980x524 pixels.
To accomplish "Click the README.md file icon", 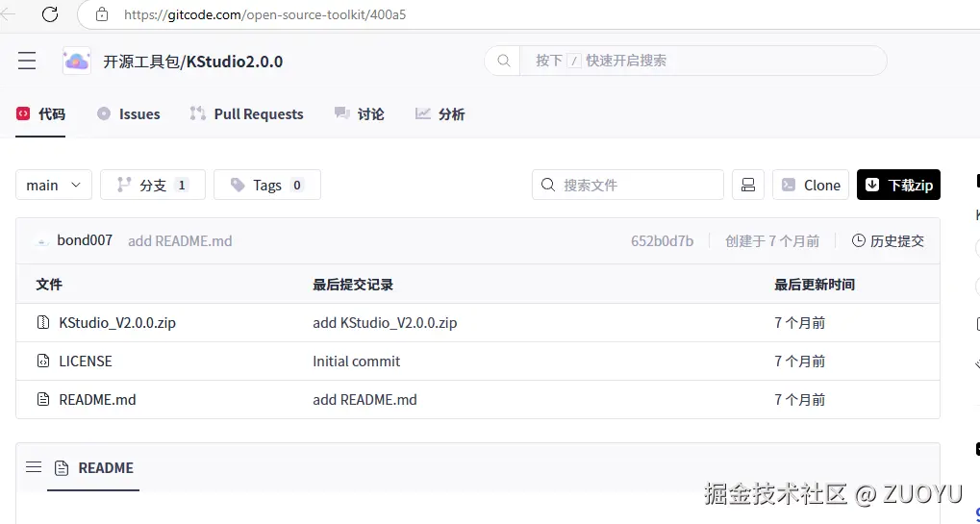I will [43, 399].
